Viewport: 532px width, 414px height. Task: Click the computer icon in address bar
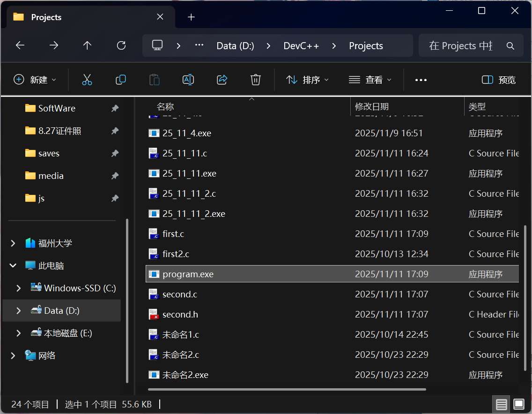[157, 45]
